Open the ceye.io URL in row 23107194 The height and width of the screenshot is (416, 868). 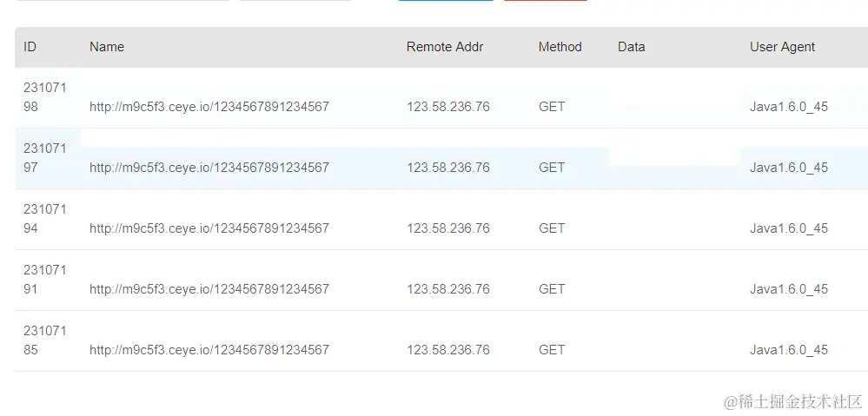coord(209,228)
